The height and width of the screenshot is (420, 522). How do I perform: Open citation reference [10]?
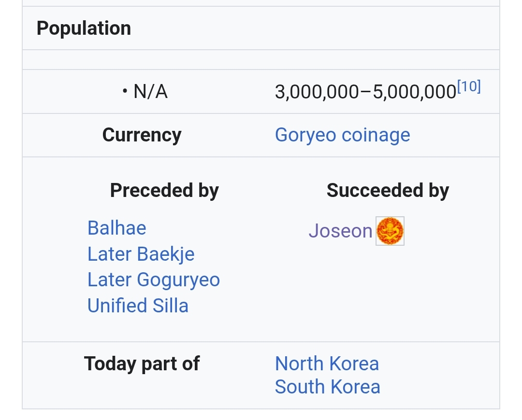click(x=469, y=86)
